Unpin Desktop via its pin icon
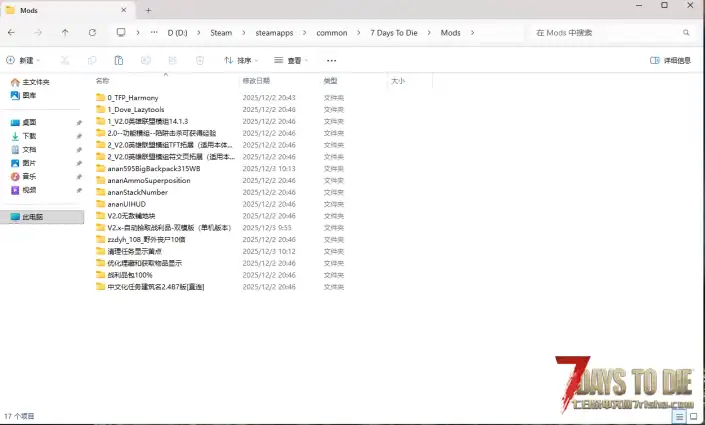Viewport: 705px width, 425px height. [x=79, y=122]
